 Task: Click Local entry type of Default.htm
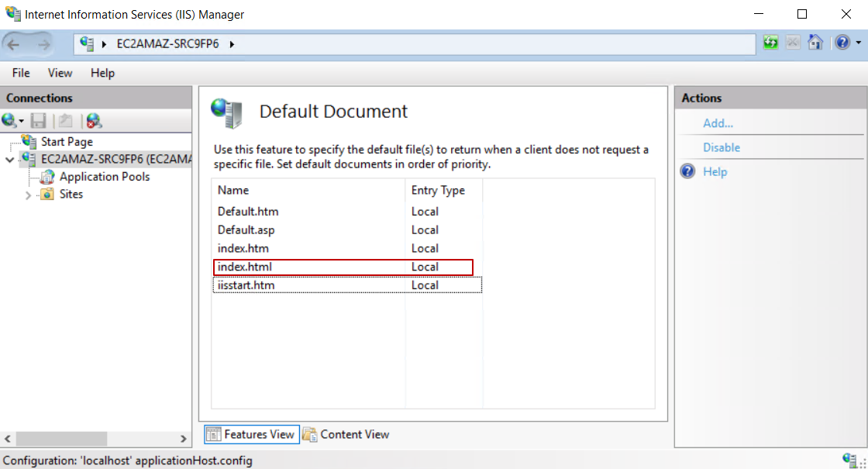click(425, 212)
